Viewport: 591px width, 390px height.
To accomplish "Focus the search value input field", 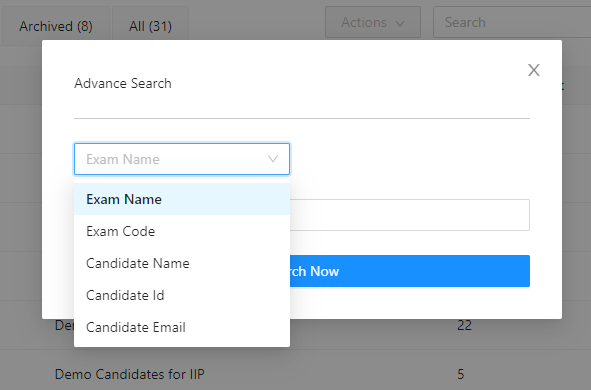I will click(x=410, y=215).
